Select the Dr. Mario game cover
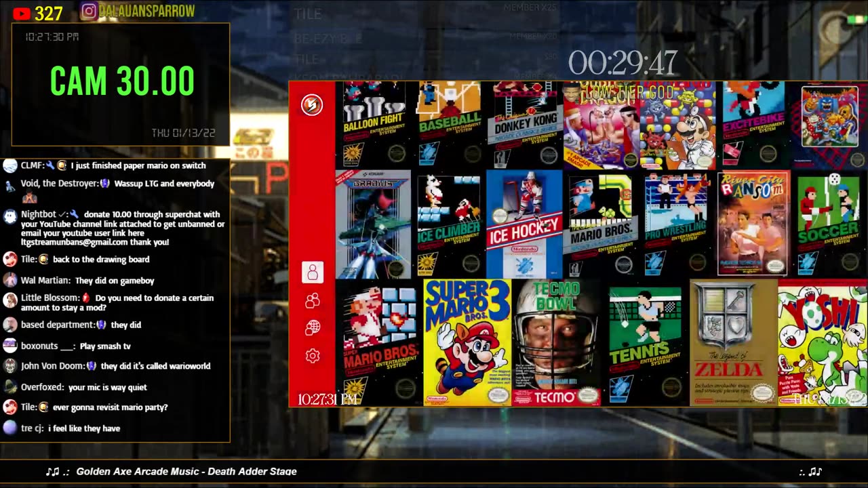This screenshot has height=488, width=868. pyautogui.click(x=677, y=126)
